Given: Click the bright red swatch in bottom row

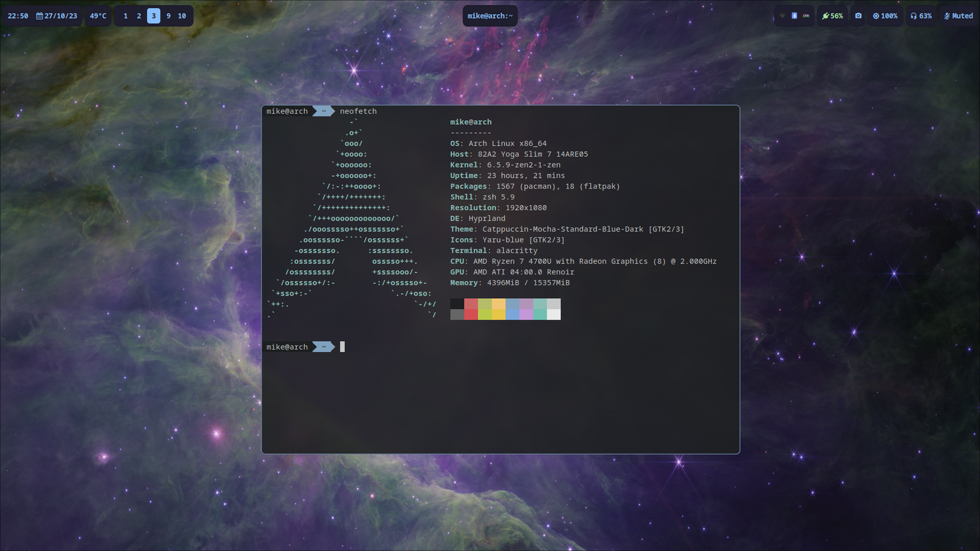Looking at the screenshot, I should 471,315.
